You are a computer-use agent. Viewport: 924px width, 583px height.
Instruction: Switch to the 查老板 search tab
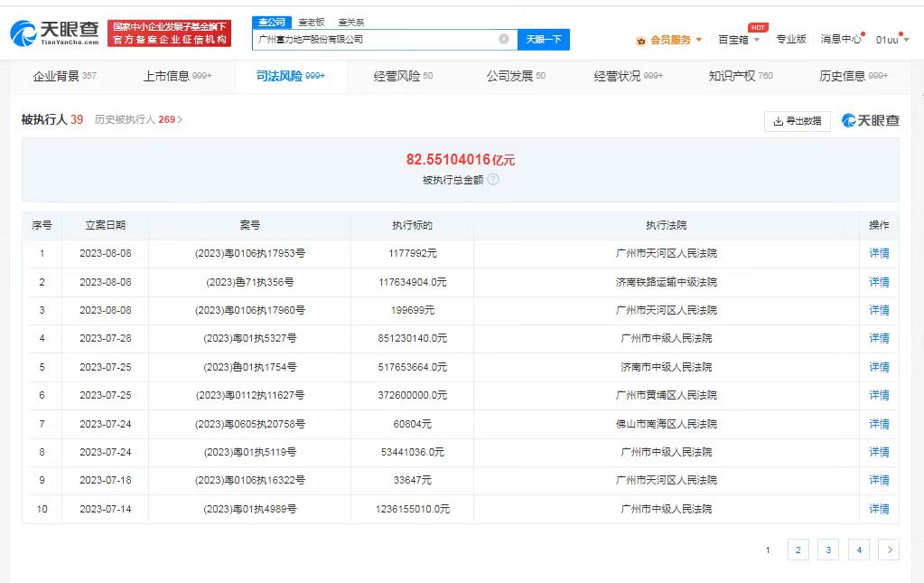point(311,22)
